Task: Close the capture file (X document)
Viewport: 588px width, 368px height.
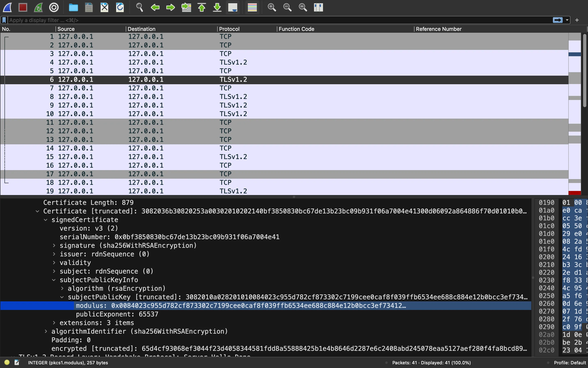Action: (105, 7)
